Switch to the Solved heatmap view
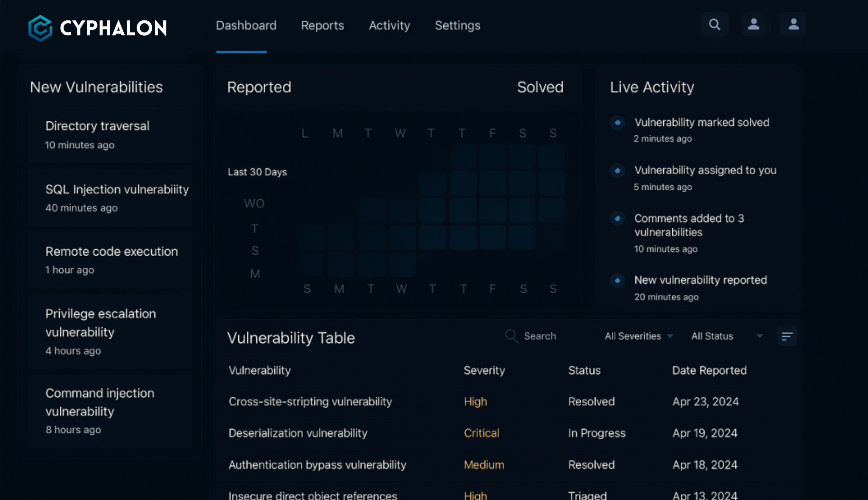 (x=540, y=87)
